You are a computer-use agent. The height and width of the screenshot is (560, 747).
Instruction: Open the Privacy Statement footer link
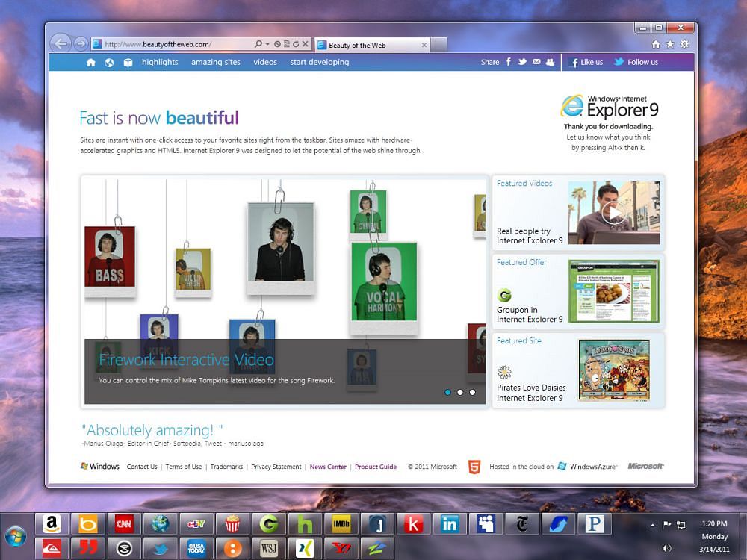click(x=276, y=467)
